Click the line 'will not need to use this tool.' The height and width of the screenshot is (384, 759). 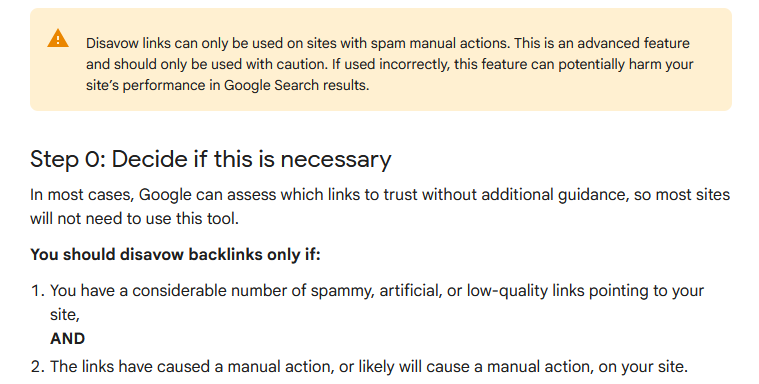(135, 218)
